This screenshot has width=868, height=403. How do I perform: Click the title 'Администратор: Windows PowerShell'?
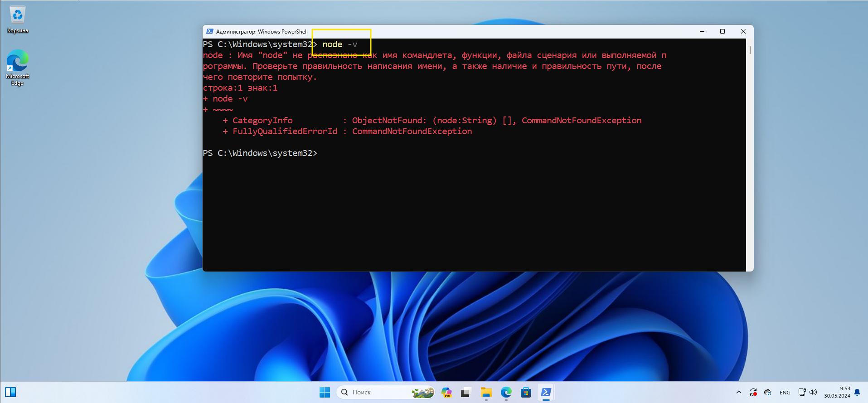point(262,32)
